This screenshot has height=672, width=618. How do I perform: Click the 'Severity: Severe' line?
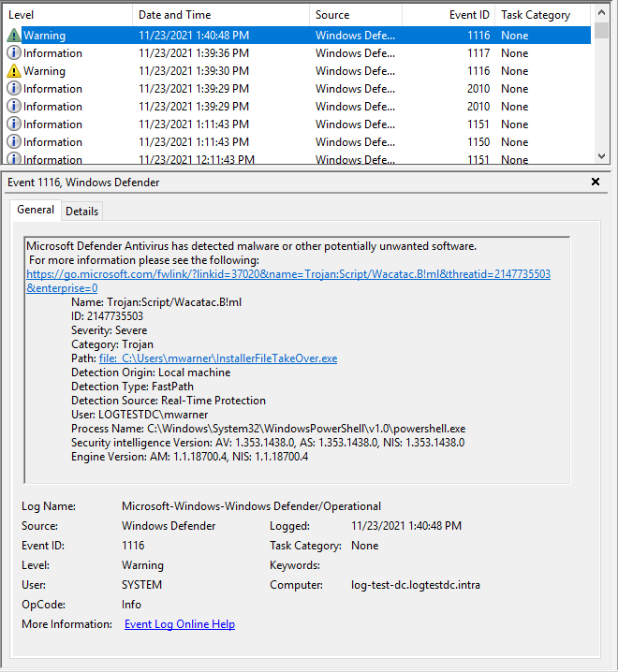109,330
